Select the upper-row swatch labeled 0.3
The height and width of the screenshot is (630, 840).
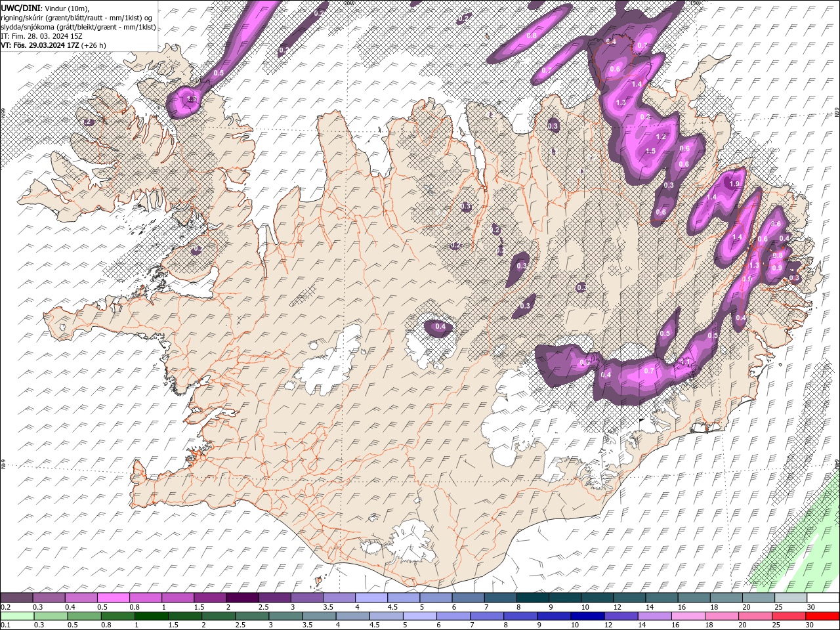tap(49, 598)
